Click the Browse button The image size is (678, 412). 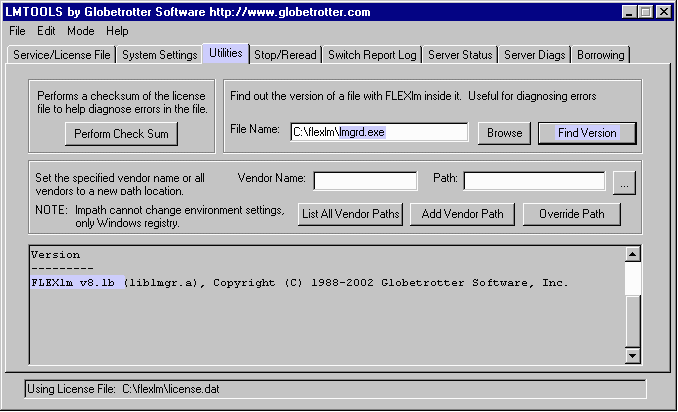click(504, 133)
